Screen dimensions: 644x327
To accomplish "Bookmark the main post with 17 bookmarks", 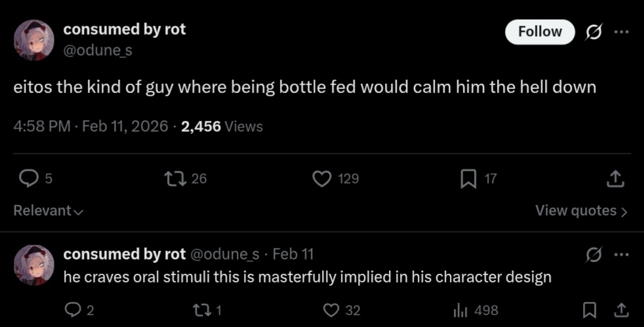I will click(468, 178).
